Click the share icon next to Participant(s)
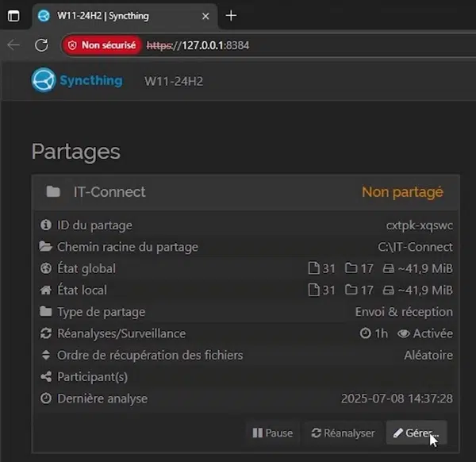 [x=46, y=377]
